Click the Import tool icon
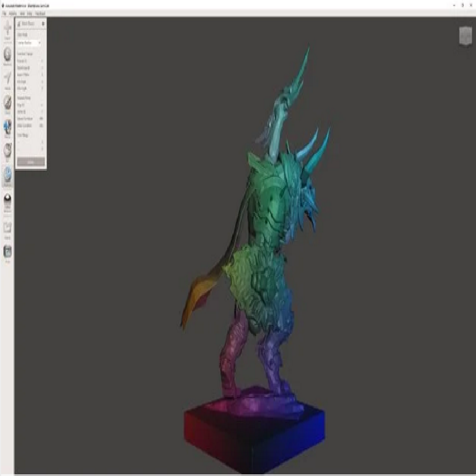 (8, 29)
